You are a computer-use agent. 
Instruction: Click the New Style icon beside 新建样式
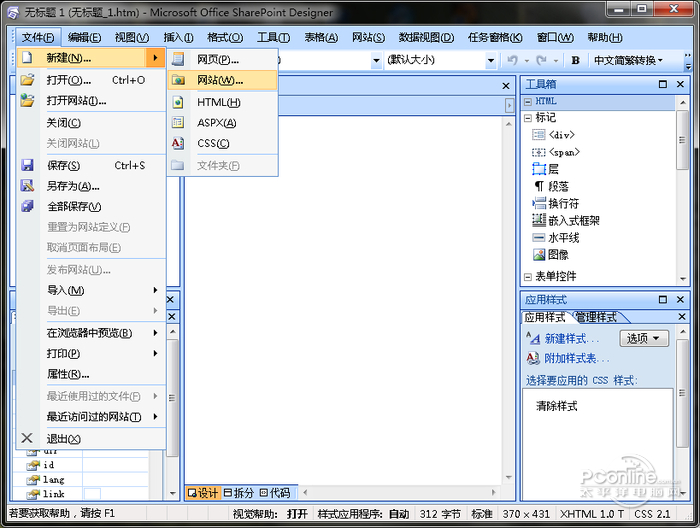click(533, 338)
